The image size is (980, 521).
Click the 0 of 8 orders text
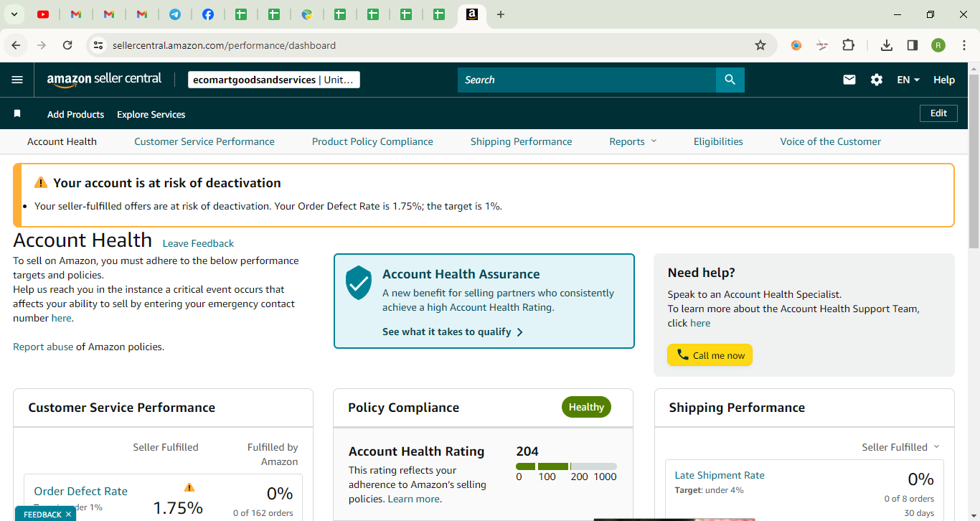(909, 499)
